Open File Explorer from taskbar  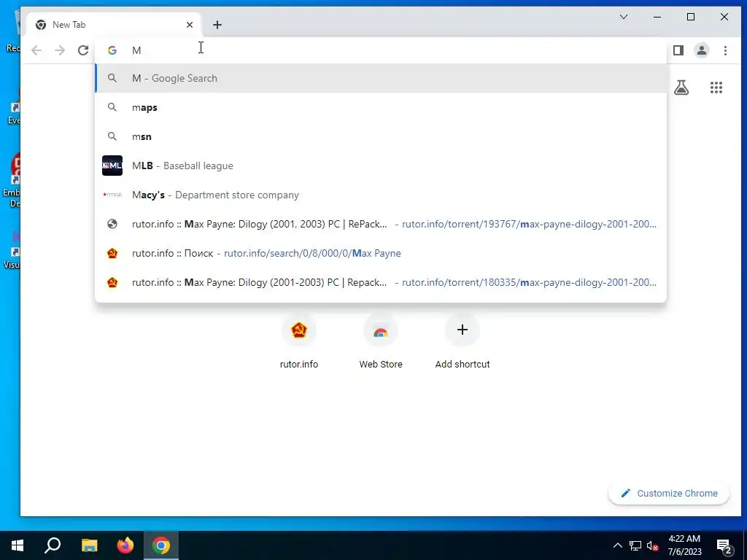pos(89,545)
